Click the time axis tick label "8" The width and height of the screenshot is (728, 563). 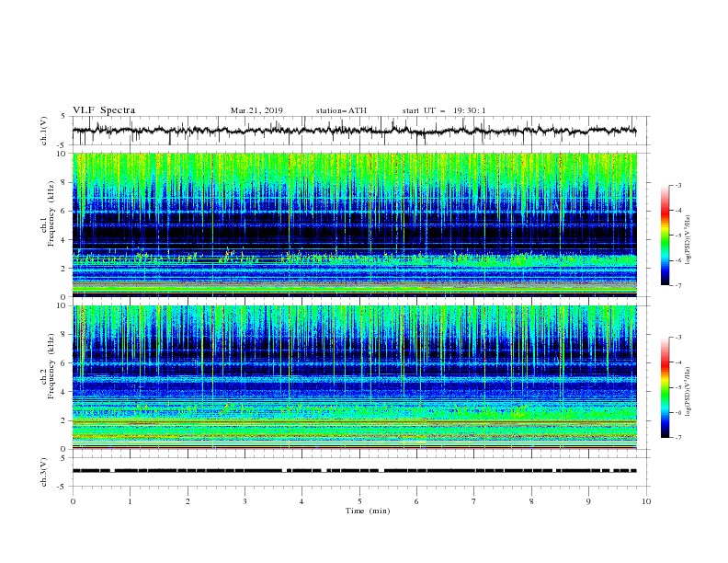click(x=531, y=501)
